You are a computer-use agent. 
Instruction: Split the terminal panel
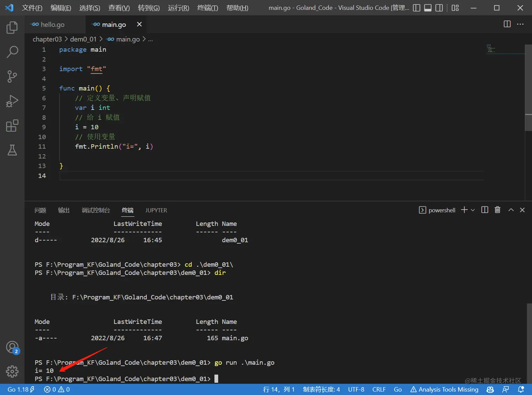[484, 210]
